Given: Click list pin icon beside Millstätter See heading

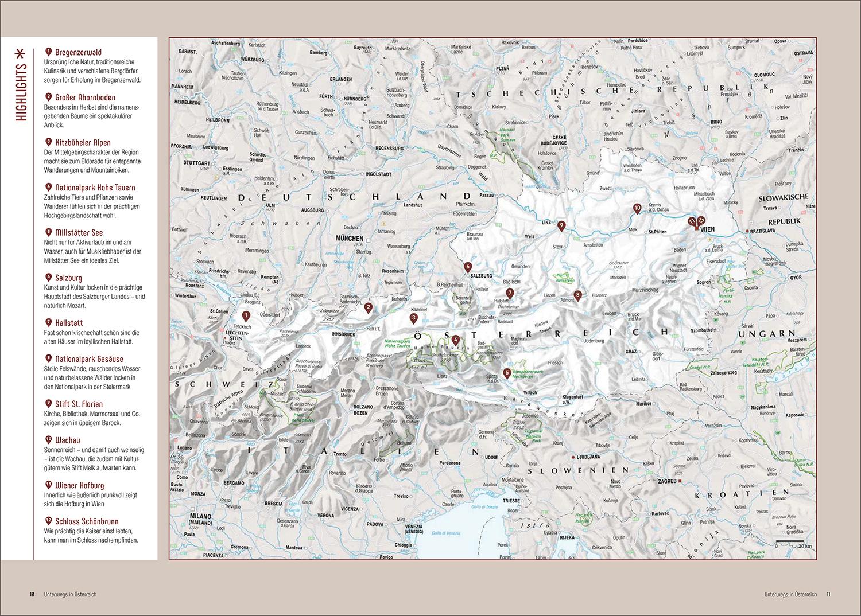Looking at the screenshot, I should click(x=48, y=232).
